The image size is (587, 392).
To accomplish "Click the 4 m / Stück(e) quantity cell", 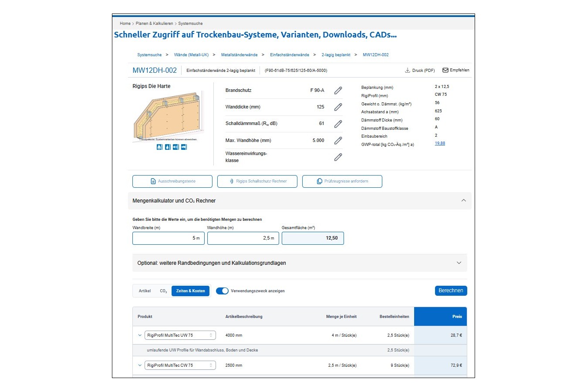I will [344, 335].
